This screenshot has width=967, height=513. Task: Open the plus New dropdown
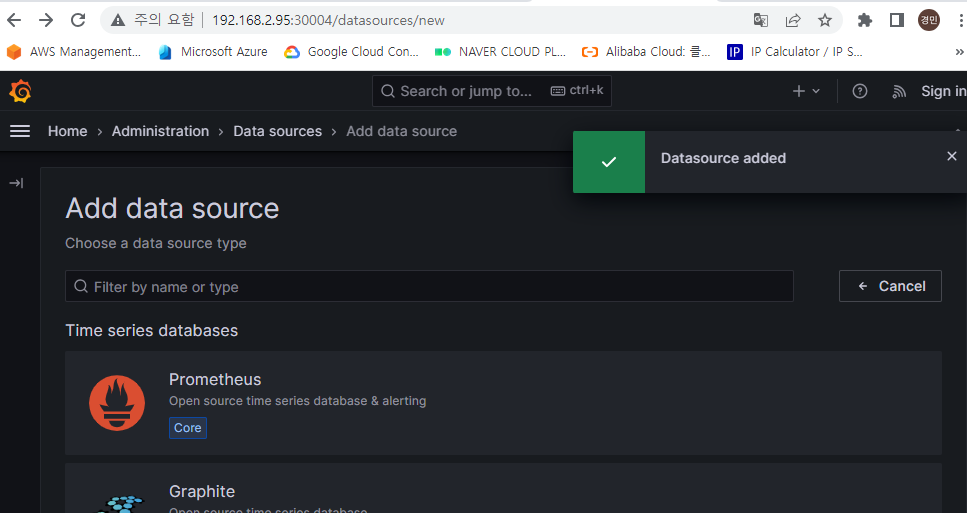805,91
